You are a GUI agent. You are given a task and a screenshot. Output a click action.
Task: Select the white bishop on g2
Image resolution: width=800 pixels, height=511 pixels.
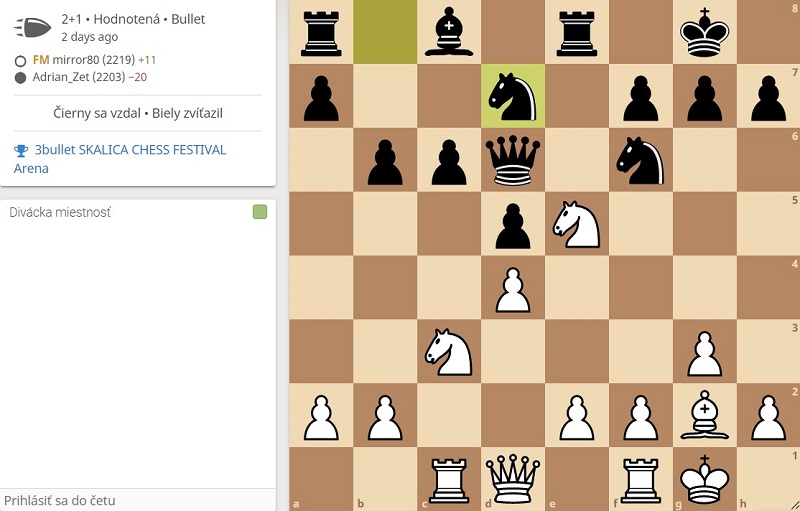[x=705, y=415]
